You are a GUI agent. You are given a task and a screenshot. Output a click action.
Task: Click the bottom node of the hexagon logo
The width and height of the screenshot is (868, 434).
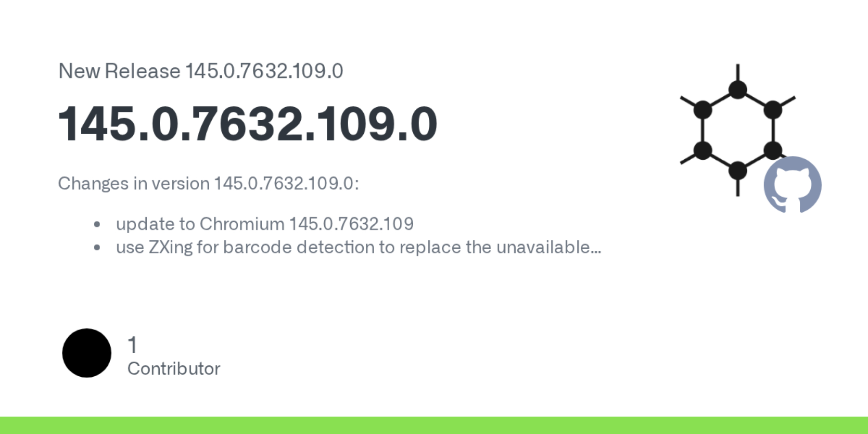click(737, 171)
